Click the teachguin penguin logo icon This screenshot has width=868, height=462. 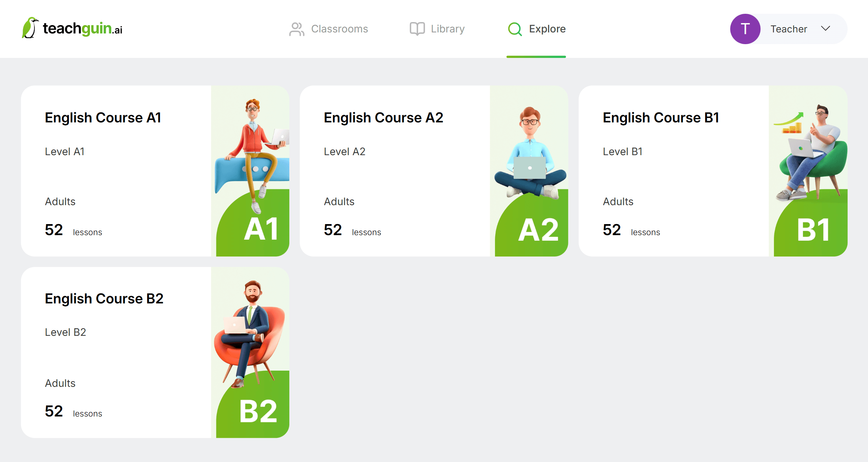[x=30, y=28]
